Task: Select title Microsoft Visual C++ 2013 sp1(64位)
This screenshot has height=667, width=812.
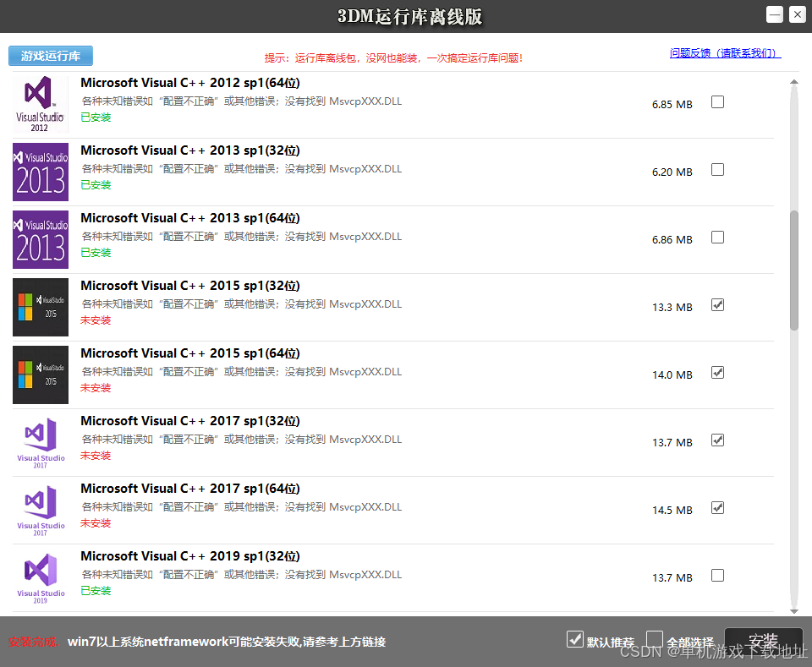Action: (190, 218)
